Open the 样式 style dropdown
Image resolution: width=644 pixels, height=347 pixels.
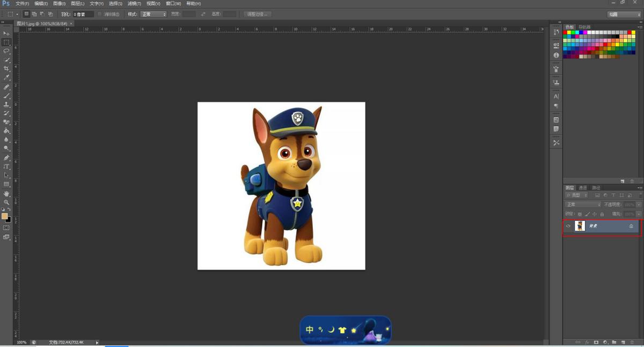pos(153,14)
